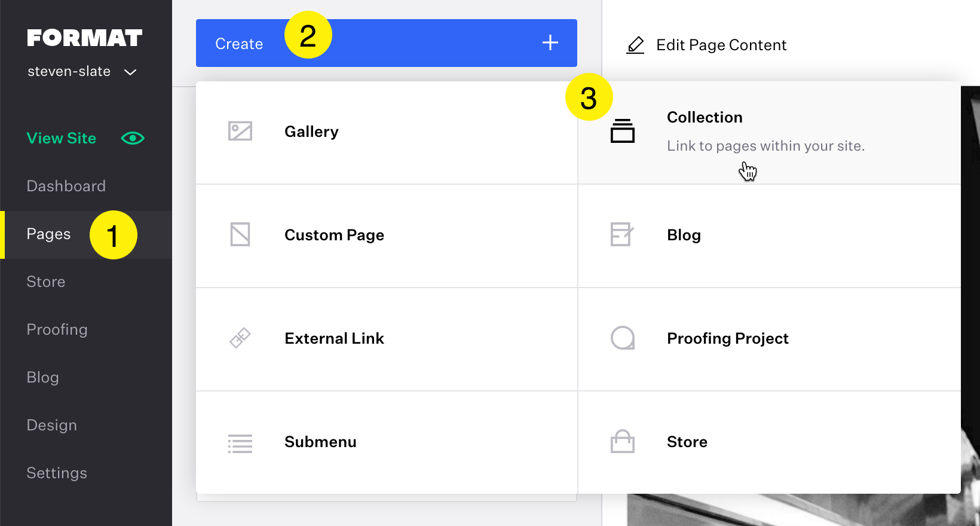Click the pencil icon beside Edit Page Content
Screen dimensions: 980x526
tap(636, 44)
